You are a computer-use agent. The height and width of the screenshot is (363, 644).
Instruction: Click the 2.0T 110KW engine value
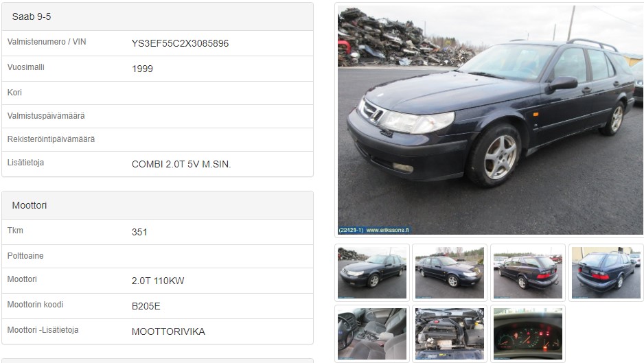click(x=158, y=281)
